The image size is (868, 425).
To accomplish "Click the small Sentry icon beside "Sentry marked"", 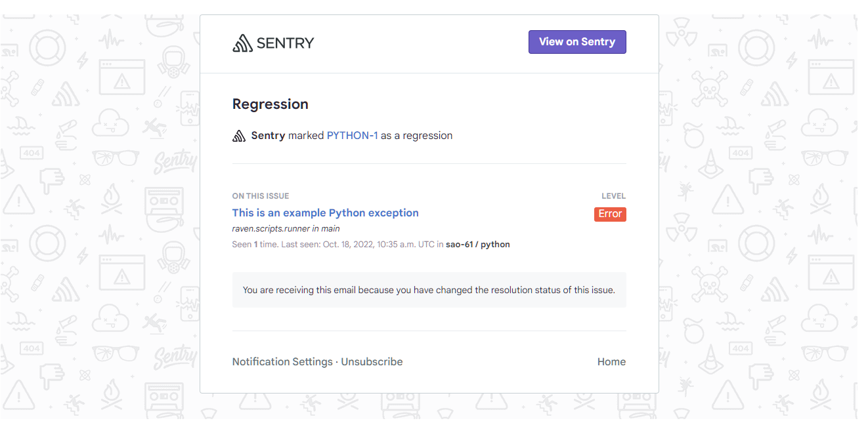I will pyautogui.click(x=239, y=135).
